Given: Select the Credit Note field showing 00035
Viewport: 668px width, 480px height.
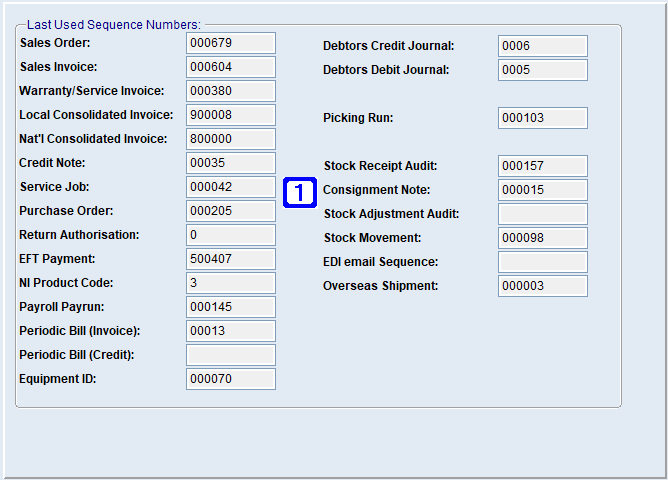Looking at the screenshot, I should click(231, 163).
